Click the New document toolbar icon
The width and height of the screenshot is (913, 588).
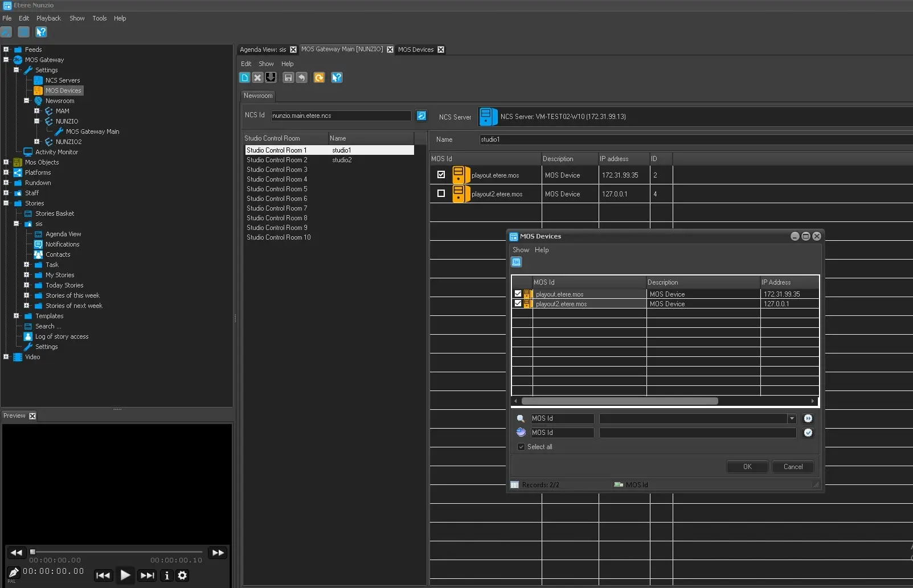pyautogui.click(x=245, y=77)
